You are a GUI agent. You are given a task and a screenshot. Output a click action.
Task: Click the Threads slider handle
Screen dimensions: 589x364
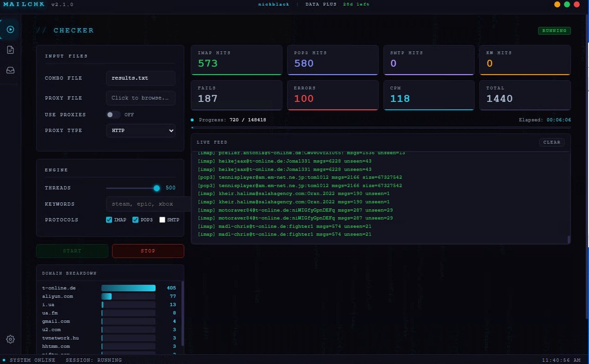pyautogui.click(x=157, y=188)
